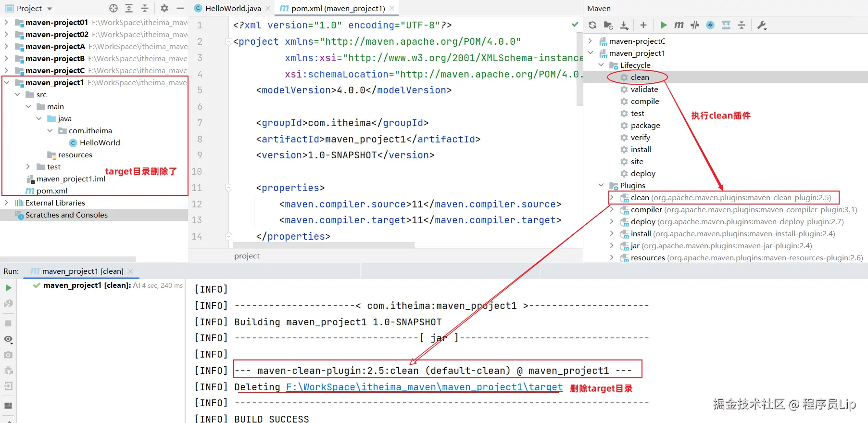Expand maven-projectC in Maven panel
Viewport: 868px width, 423px height.
591,41
